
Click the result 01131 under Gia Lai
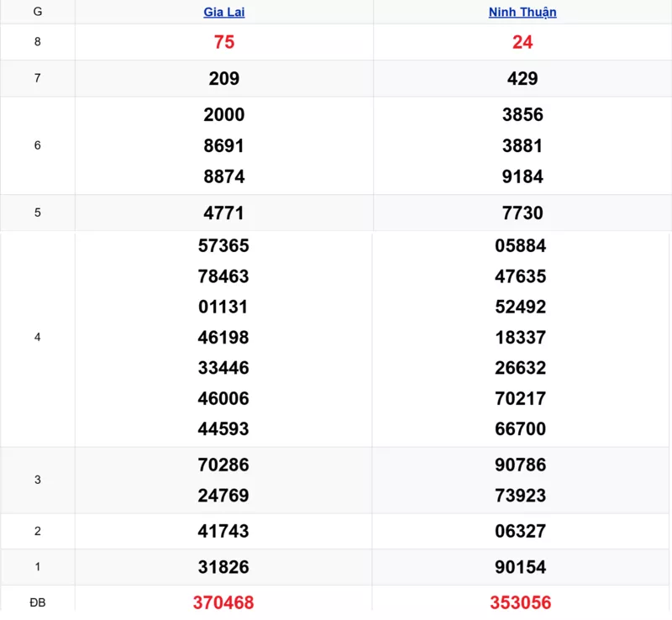point(224,307)
